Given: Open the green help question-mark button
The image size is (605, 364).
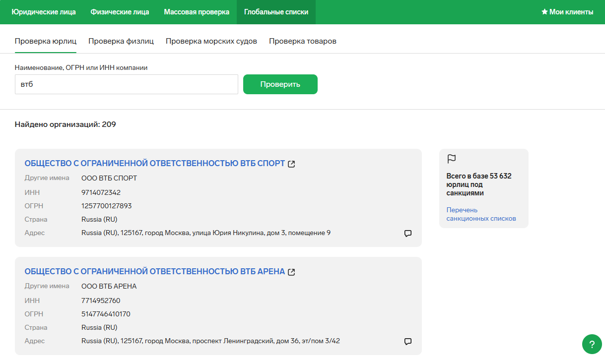Looking at the screenshot, I should (x=592, y=344).
